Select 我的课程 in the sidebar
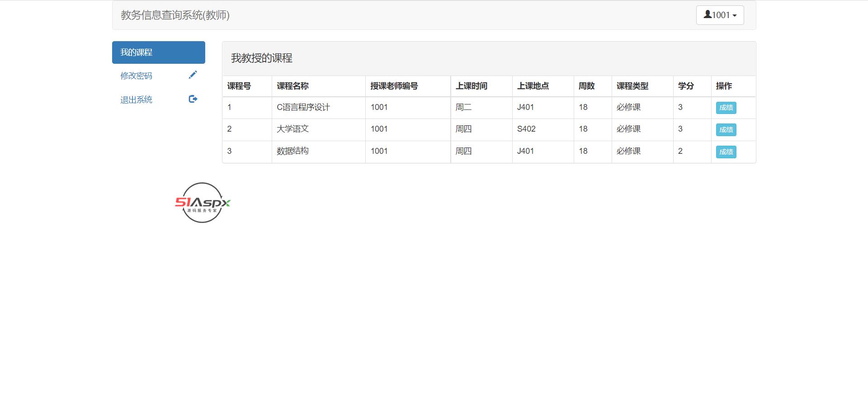 (159, 52)
